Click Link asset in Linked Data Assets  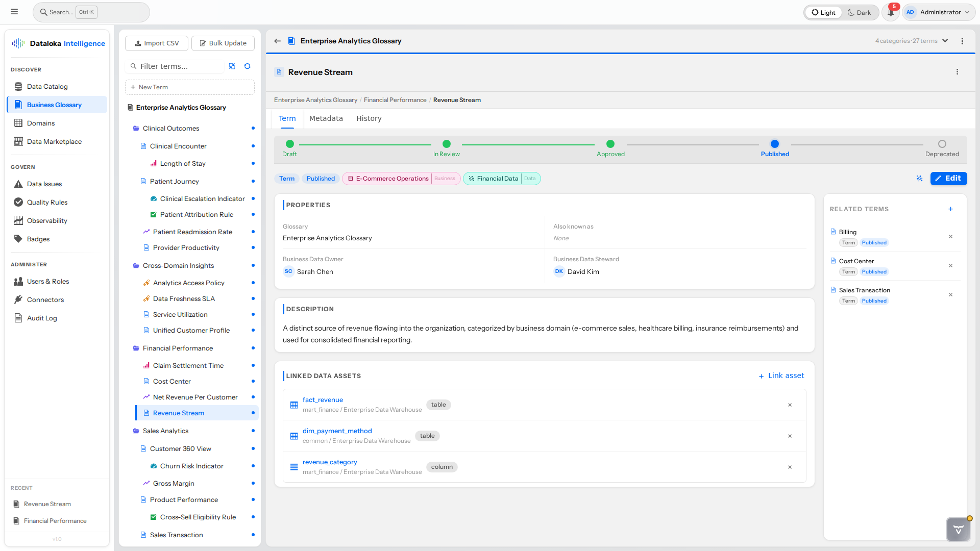coord(781,375)
